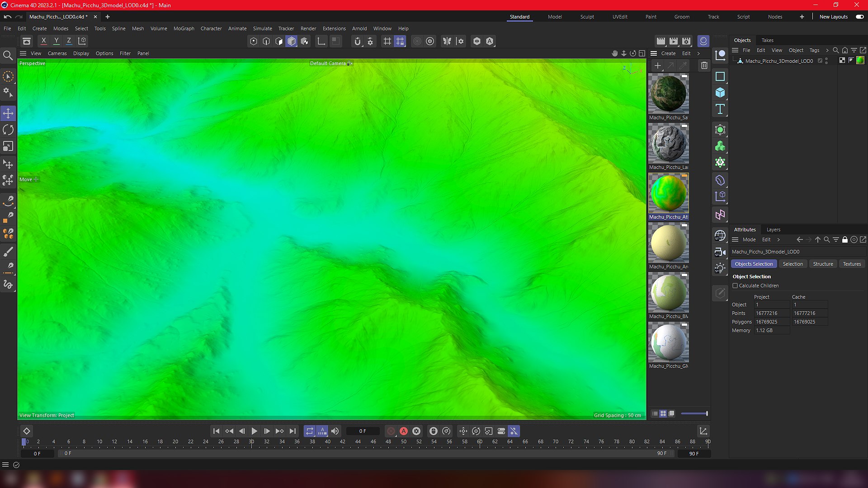Select the Machu_Picchu_Atl material thumbnail
Screen dimensions: 868x488
click(x=668, y=193)
